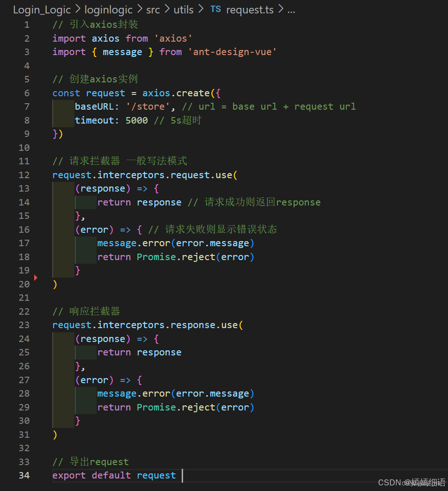This screenshot has height=491, width=448.
Task: Click the '/store' string literal
Action: point(148,106)
